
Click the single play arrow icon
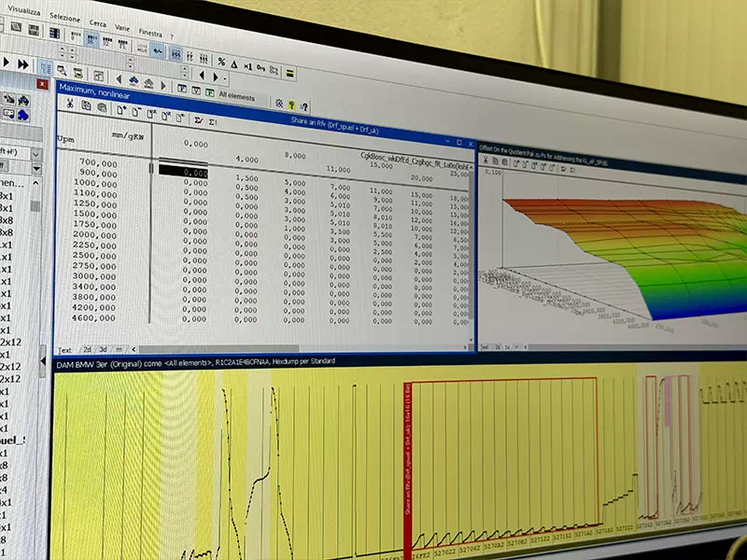[x=7, y=62]
